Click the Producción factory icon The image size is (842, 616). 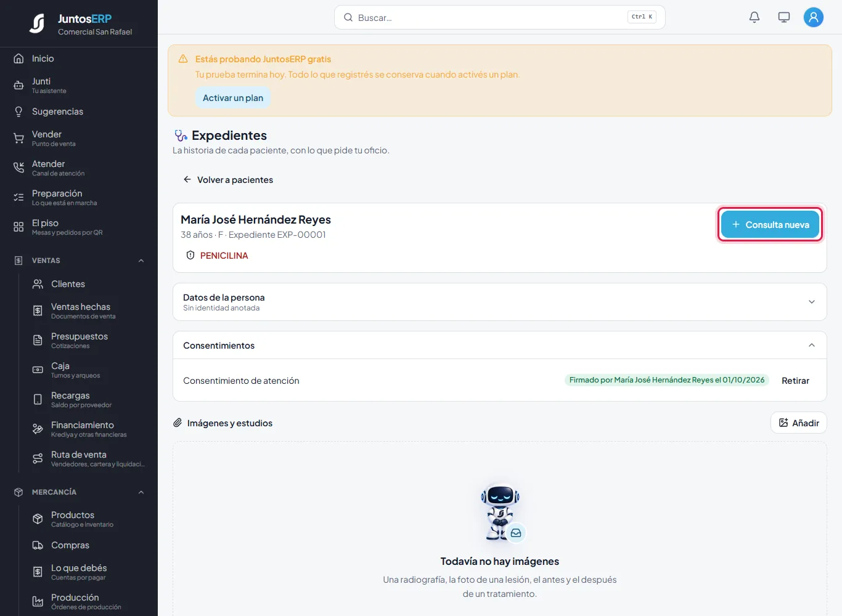coord(38,602)
